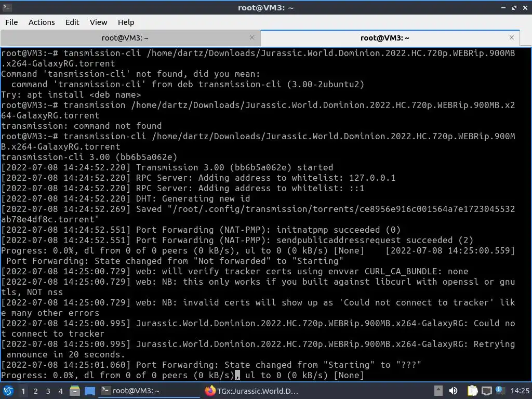Click the 14:25 clock
The image size is (532, 399).
tap(520, 391)
